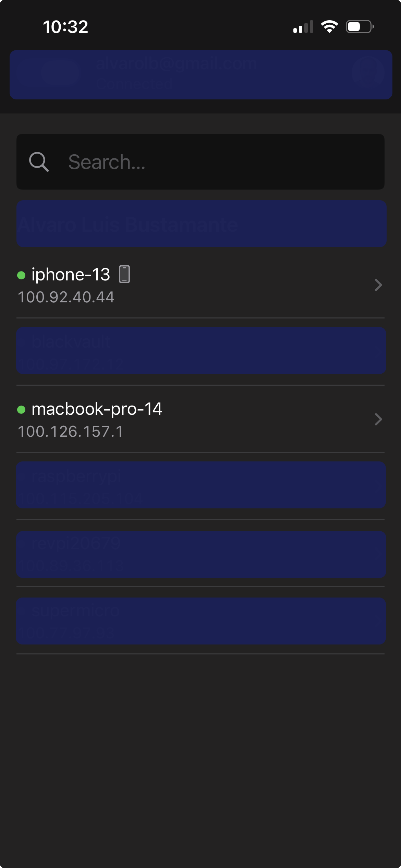Toggle the supermicro device connection state
This screenshot has height=868, width=401.
tap(200, 620)
